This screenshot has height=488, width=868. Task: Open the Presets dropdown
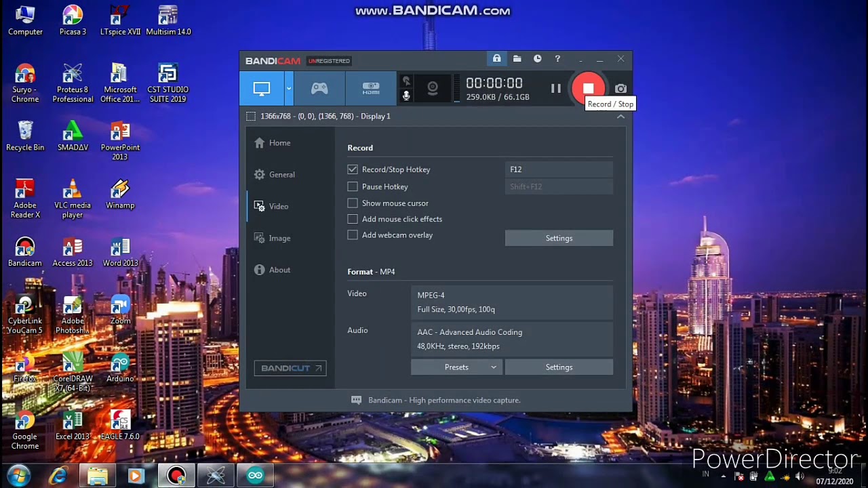pos(456,367)
